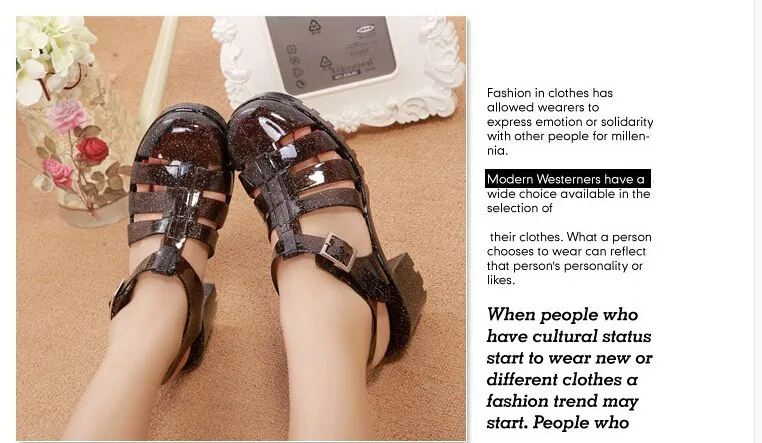The width and height of the screenshot is (762, 443).
Task: Click the silver buckle on the right sandal
Action: 339,251
